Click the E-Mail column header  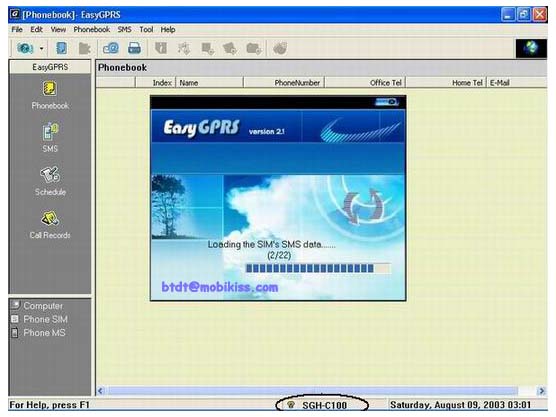pos(517,83)
